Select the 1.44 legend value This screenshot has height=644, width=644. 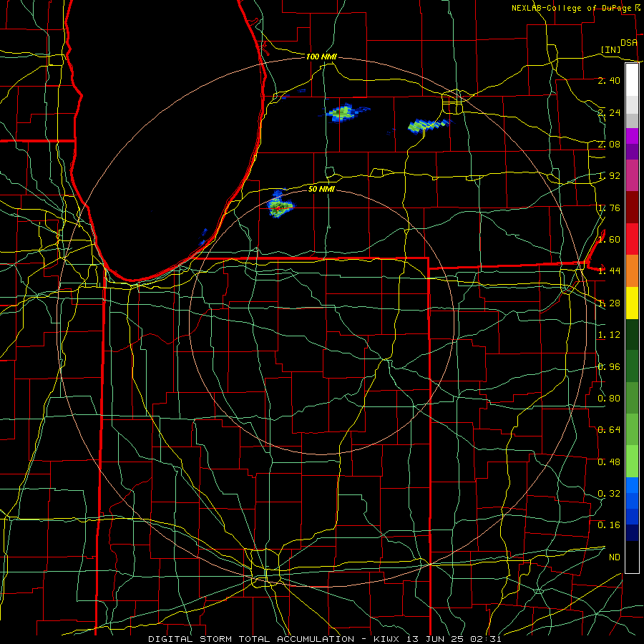pyautogui.click(x=609, y=271)
